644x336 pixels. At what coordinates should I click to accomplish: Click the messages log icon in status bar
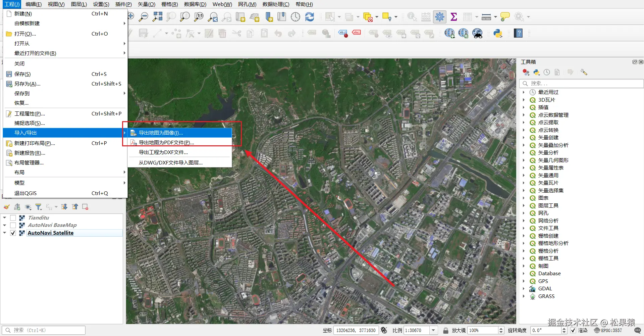(638, 330)
